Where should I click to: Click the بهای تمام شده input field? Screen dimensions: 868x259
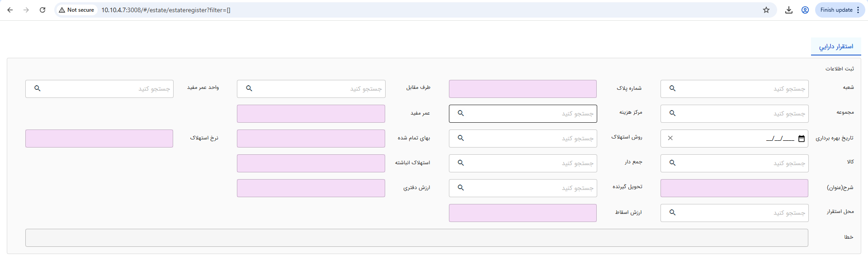tap(311, 139)
